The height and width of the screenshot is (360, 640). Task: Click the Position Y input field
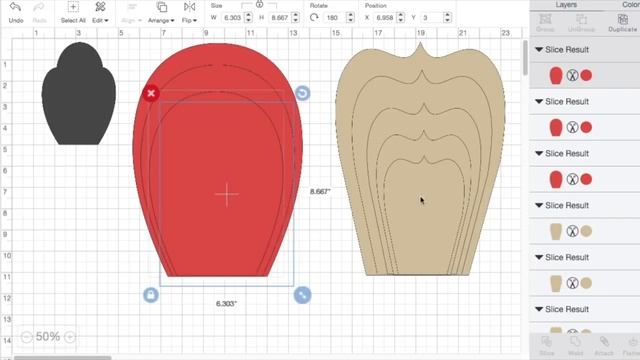point(431,18)
